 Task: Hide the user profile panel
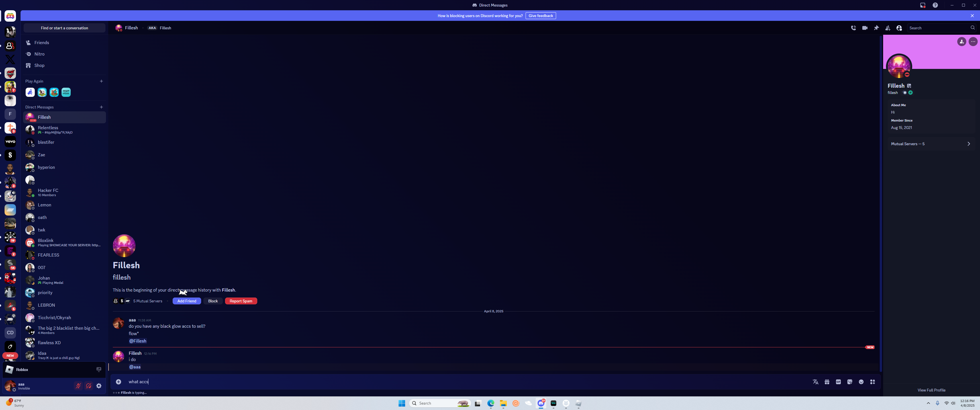pos(899,28)
